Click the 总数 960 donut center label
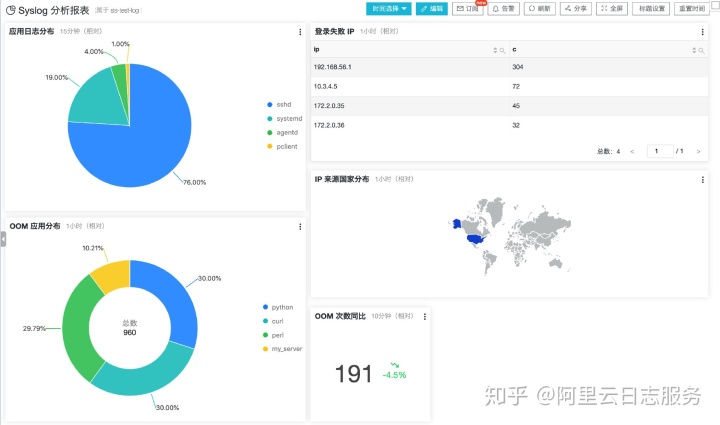This screenshot has width=720, height=425. (129, 328)
